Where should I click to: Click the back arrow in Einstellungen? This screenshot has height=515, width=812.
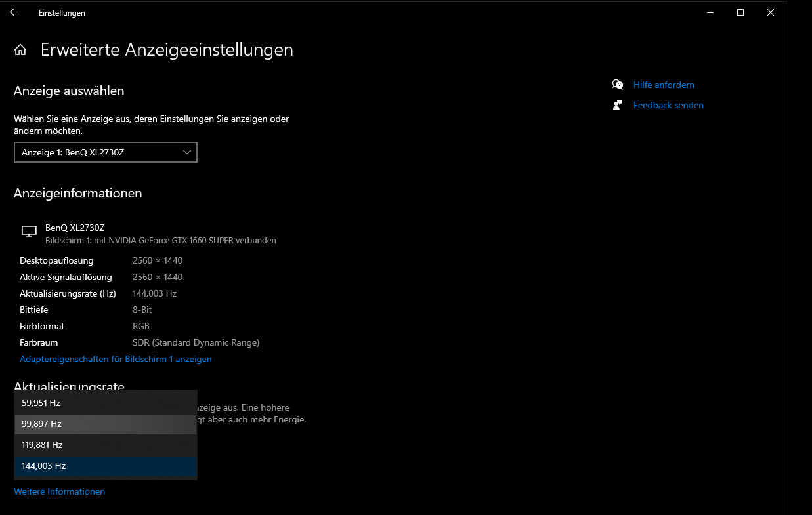[x=14, y=12]
